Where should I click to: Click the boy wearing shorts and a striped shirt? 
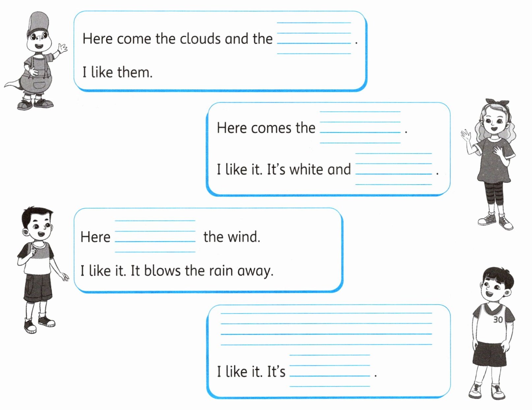point(40,270)
